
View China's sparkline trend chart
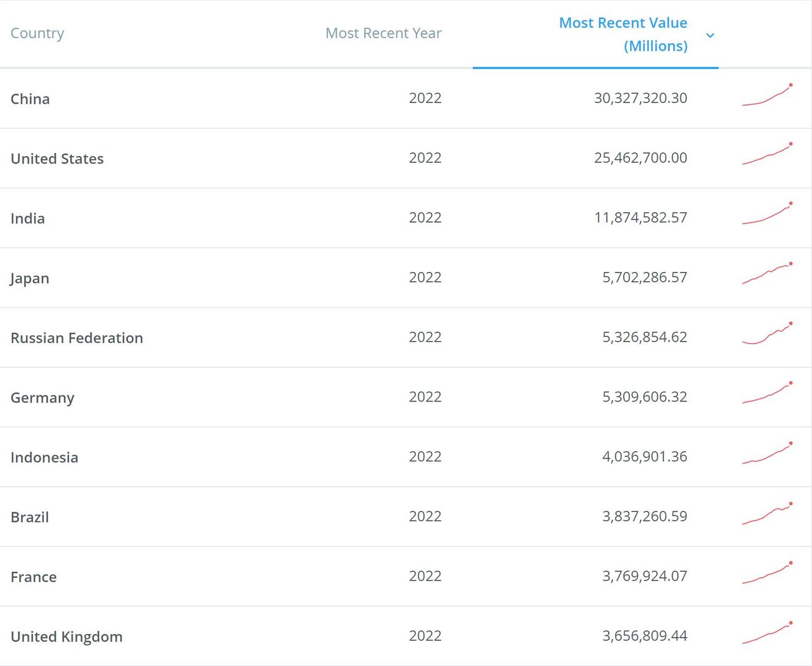pyautogui.click(x=767, y=95)
